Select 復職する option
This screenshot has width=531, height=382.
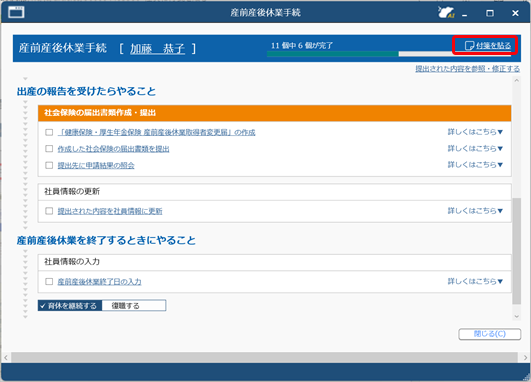134,305
